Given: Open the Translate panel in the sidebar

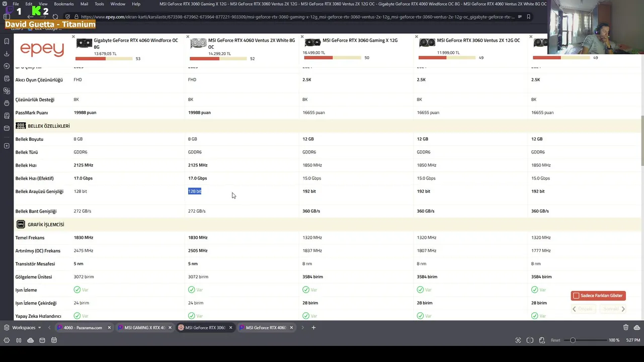Looking at the screenshot, I should (7, 91).
